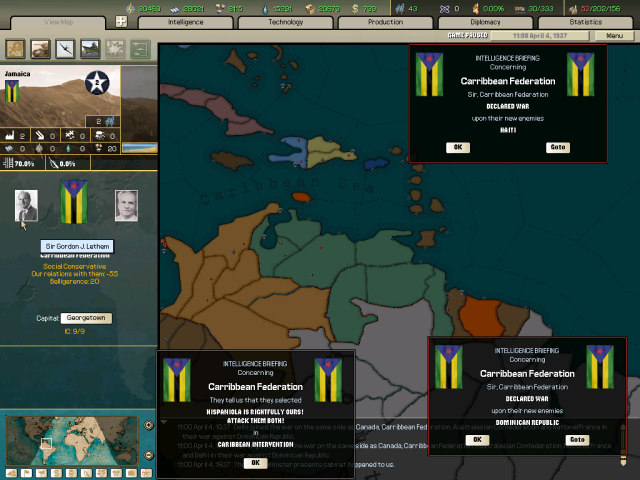
Task: Click the rare materials resource icon
Action: coord(220,9)
